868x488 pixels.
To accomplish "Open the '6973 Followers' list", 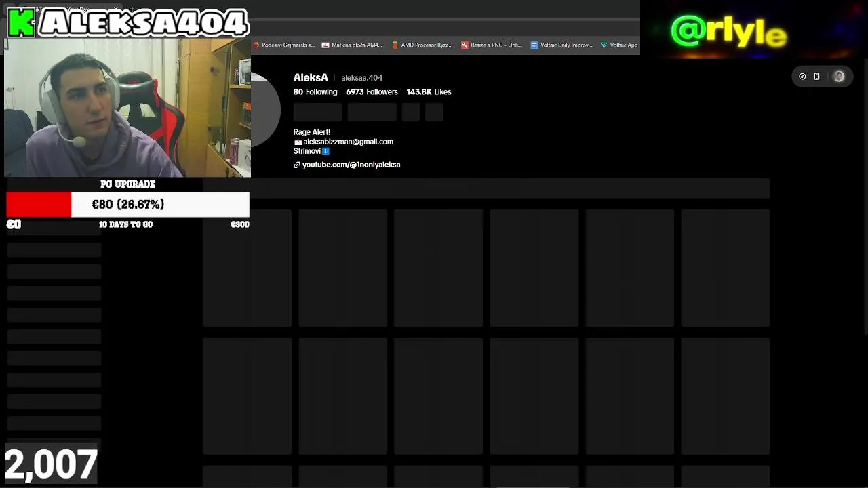I will (x=372, y=92).
